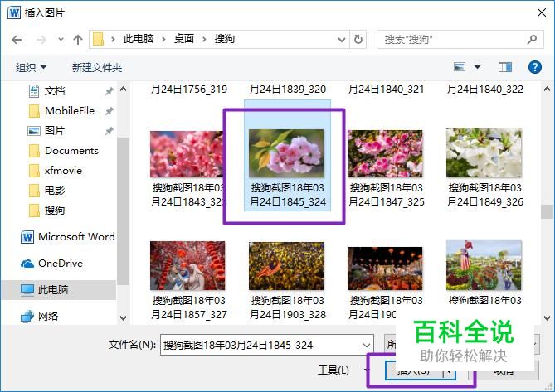Click the file list scrollbar thumb
This screenshot has height=392, width=555.
click(x=547, y=211)
